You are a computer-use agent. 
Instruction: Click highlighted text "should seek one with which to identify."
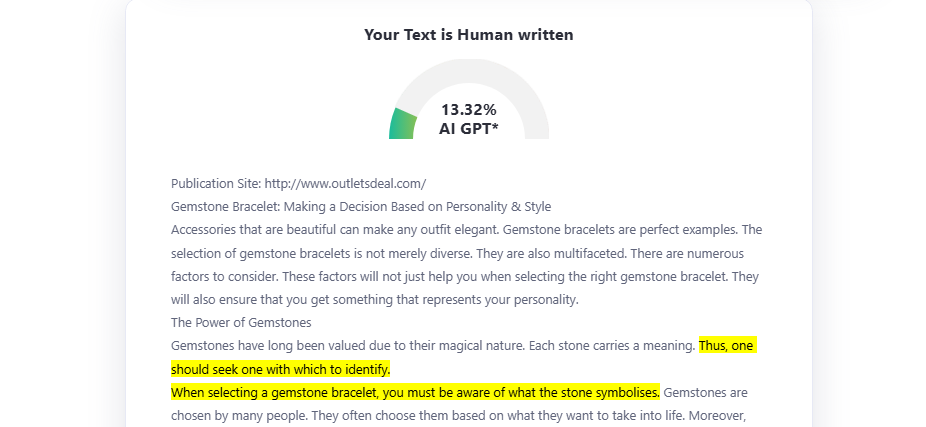(280, 369)
